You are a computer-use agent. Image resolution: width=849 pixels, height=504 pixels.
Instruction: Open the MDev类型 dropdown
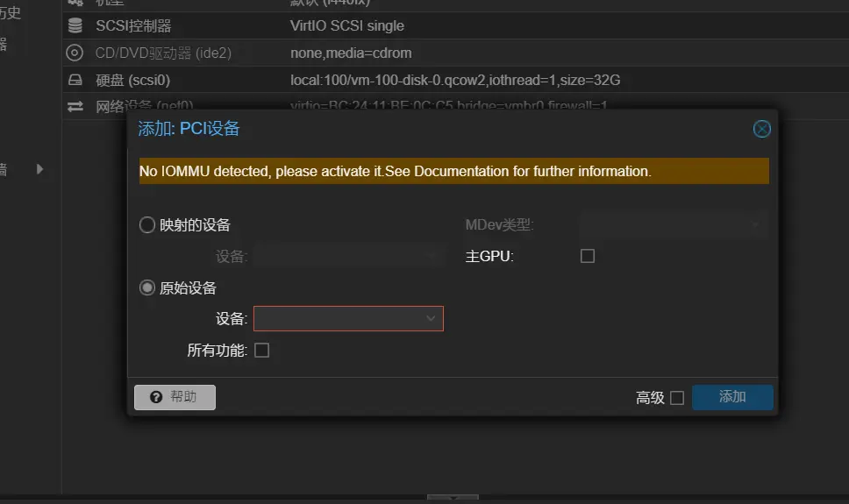click(672, 225)
